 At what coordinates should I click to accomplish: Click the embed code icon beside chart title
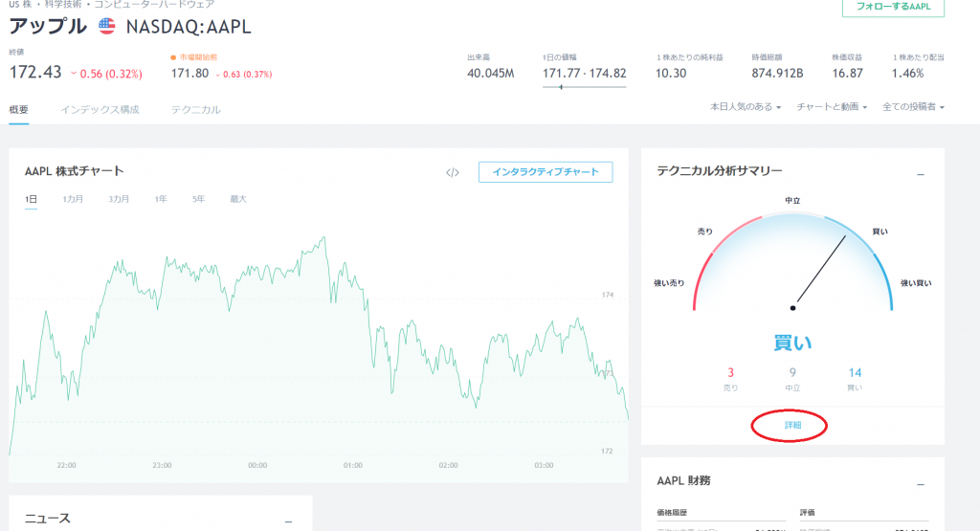(453, 172)
